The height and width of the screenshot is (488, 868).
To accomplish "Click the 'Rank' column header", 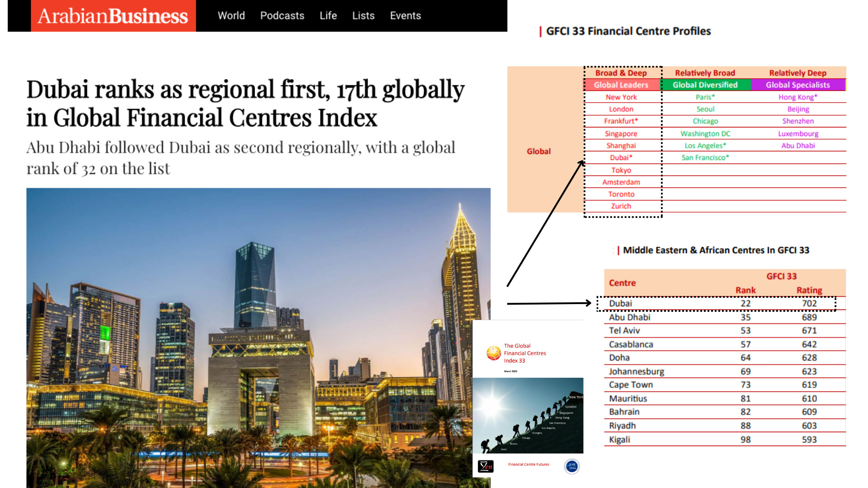I will pyautogui.click(x=745, y=290).
